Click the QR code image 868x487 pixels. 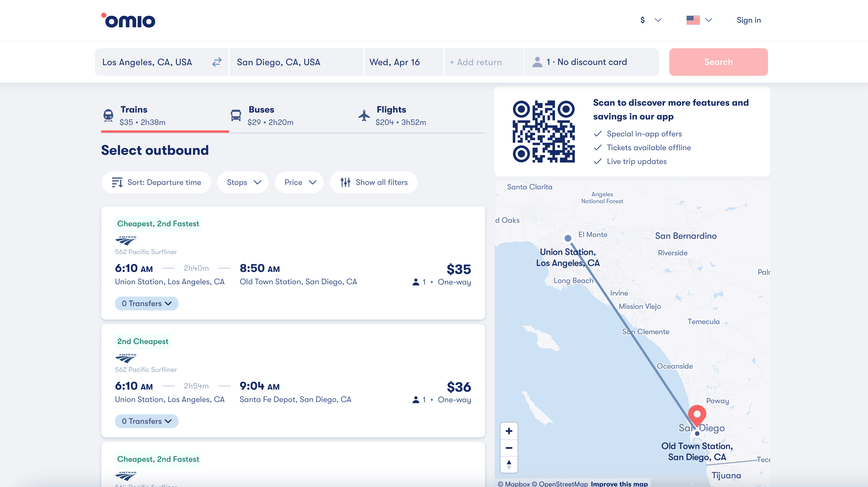click(544, 131)
